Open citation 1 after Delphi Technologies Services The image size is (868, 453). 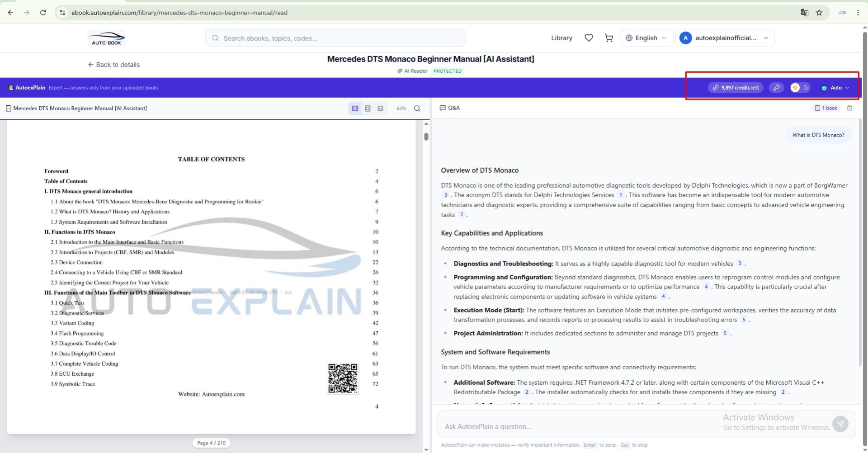(621, 195)
